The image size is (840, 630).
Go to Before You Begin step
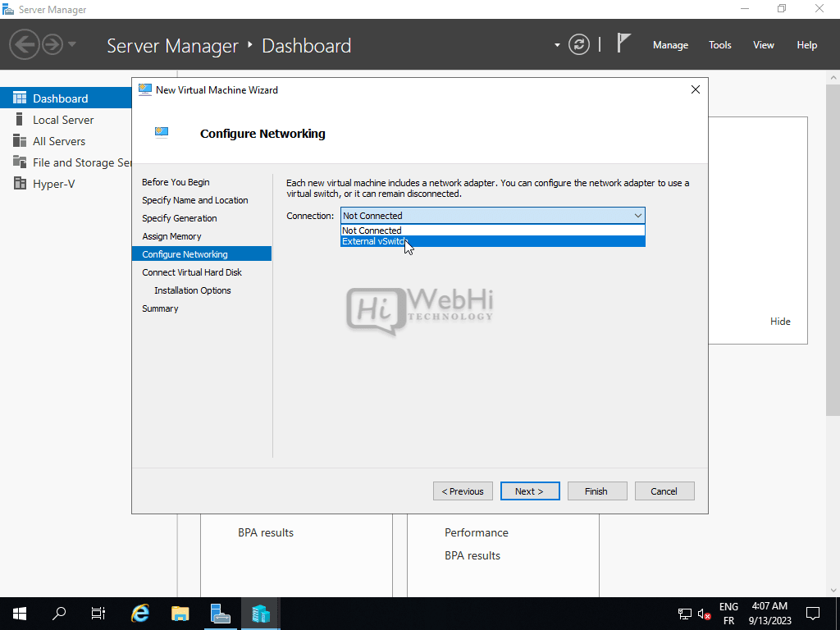point(176,182)
